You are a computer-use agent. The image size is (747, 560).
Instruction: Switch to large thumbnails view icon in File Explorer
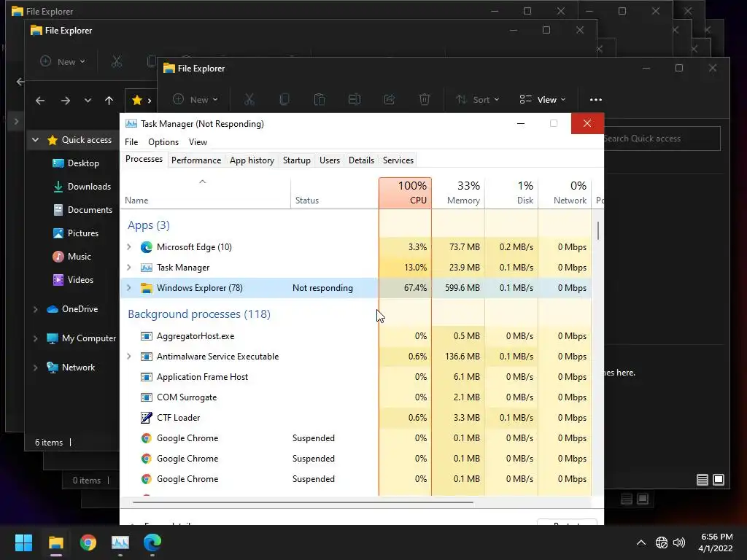coord(719,480)
